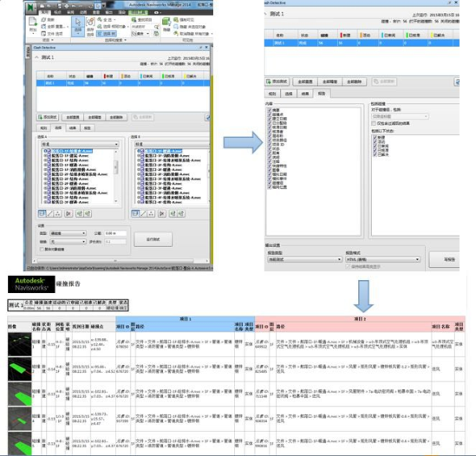This screenshot has width=476, height=456.
Task: Tick the 复合对象碰撞 composite clash checkbox
Action: click(42, 250)
